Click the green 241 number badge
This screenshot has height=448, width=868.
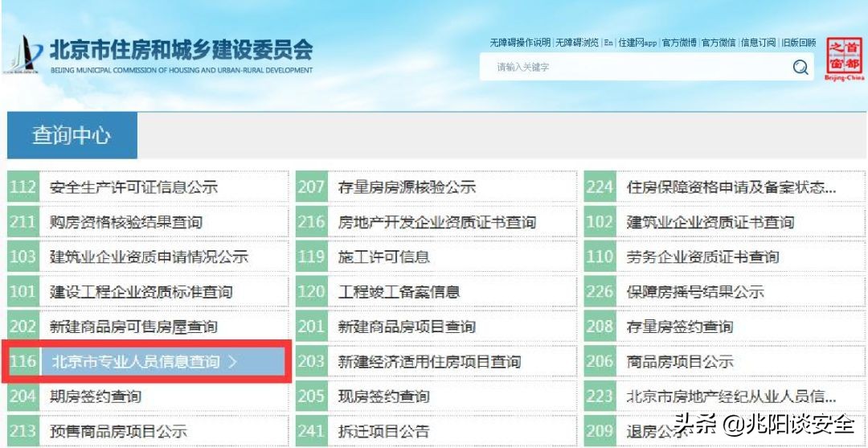pos(312,431)
